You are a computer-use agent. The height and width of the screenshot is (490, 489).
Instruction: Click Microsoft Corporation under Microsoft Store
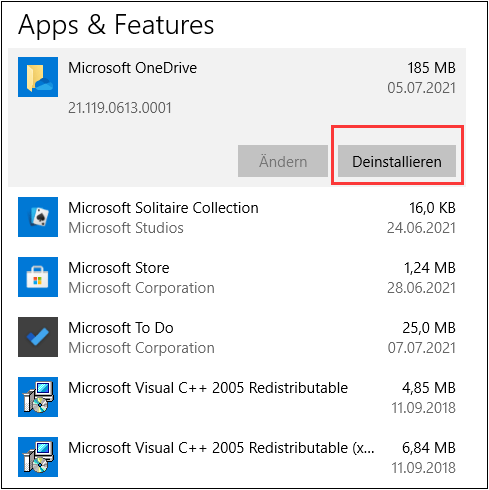pyautogui.click(x=141, y=288)
